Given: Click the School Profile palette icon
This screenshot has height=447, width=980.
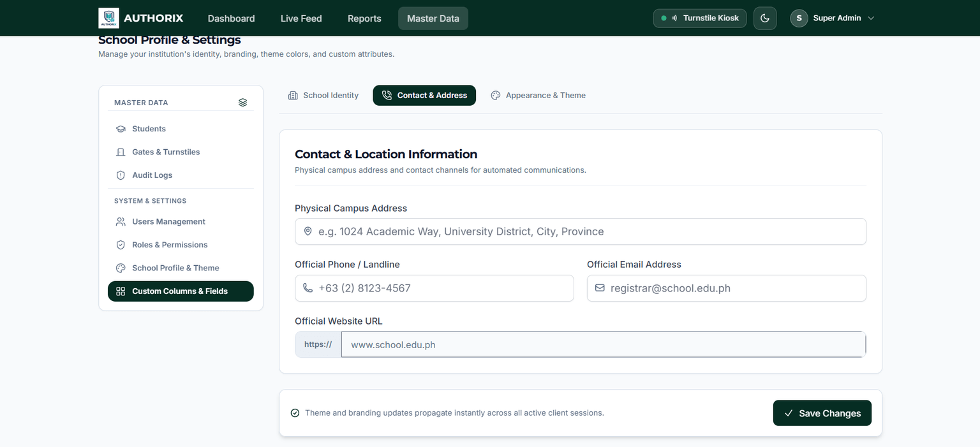Looking at the screenshot, I should [121, 268].
